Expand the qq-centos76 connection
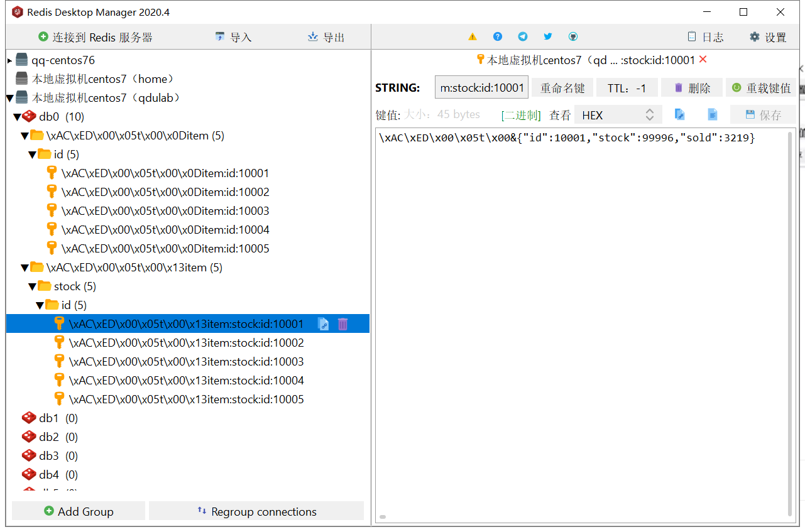 (9, 61)
